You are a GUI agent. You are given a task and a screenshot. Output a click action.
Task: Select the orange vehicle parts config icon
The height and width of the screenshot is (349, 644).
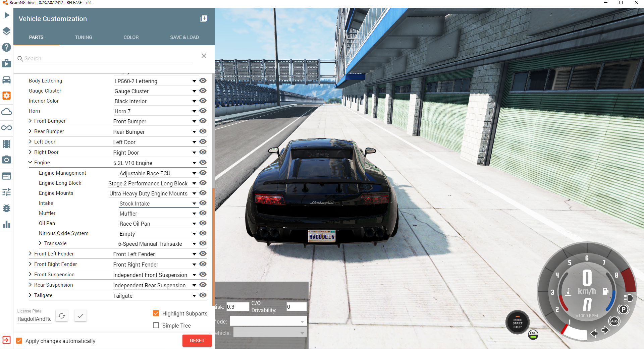tap(7, 96)
